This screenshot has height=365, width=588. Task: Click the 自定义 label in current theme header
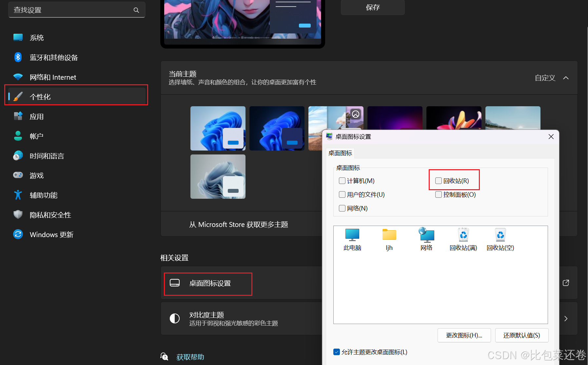(545, 78)
